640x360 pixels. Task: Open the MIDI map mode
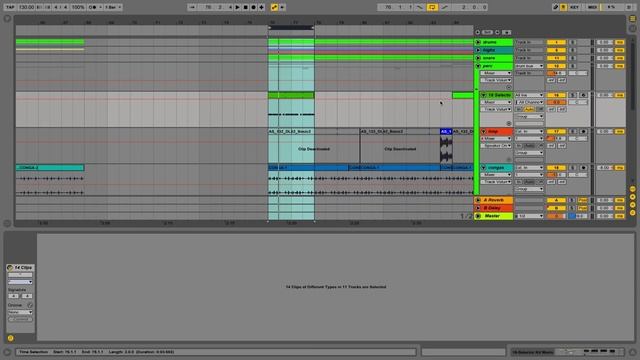coord(592,7)
